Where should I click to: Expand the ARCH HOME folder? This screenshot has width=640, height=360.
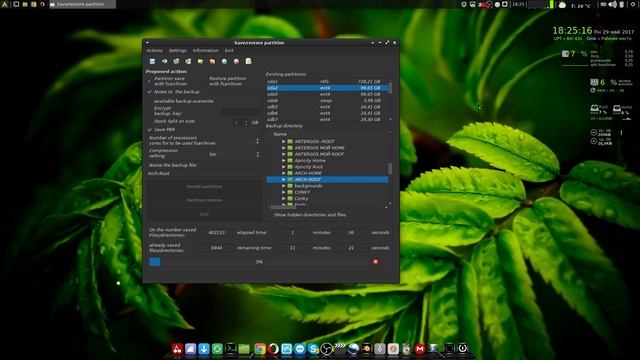pyautogui.click(x=283, y=173)
